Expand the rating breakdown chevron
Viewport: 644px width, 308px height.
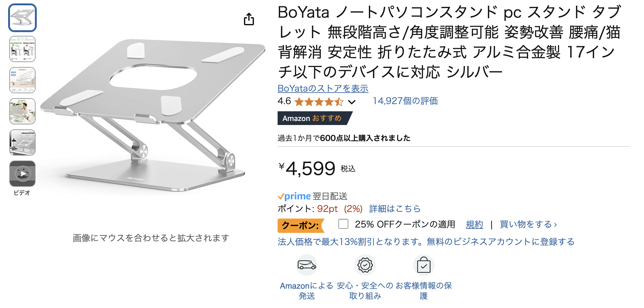[352, 102]
